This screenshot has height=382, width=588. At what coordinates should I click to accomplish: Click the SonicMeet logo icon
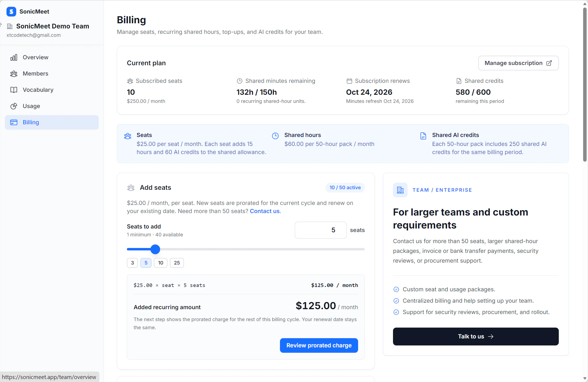11,12
